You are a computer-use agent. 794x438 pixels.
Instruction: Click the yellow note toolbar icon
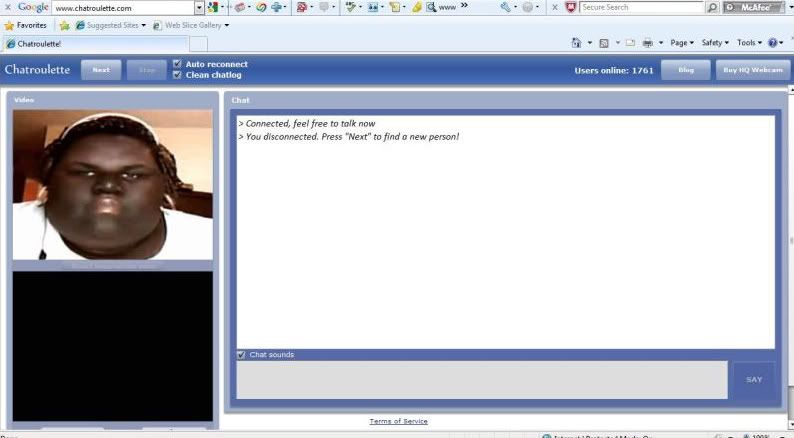395,7
